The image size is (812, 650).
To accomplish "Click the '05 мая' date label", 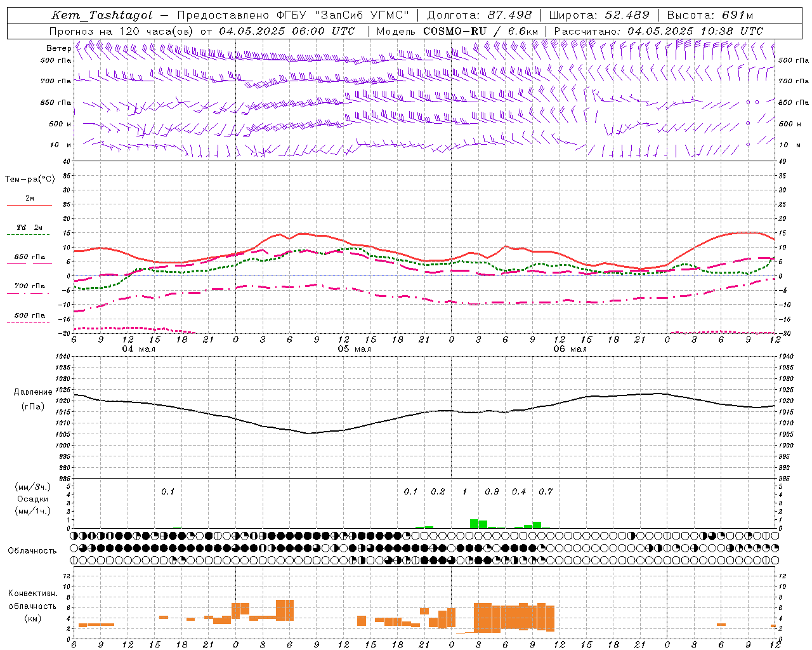I will pos(354,349).
